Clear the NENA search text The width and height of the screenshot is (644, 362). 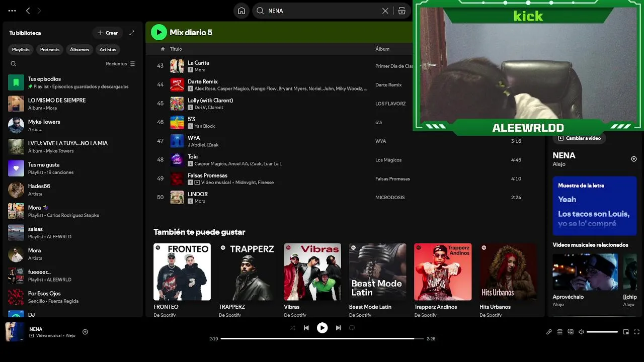pyautogui.click(x=385, y=11)
